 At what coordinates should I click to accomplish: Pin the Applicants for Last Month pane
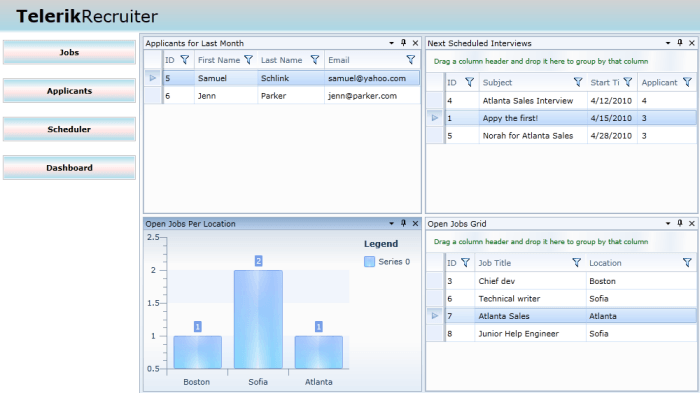404,43
